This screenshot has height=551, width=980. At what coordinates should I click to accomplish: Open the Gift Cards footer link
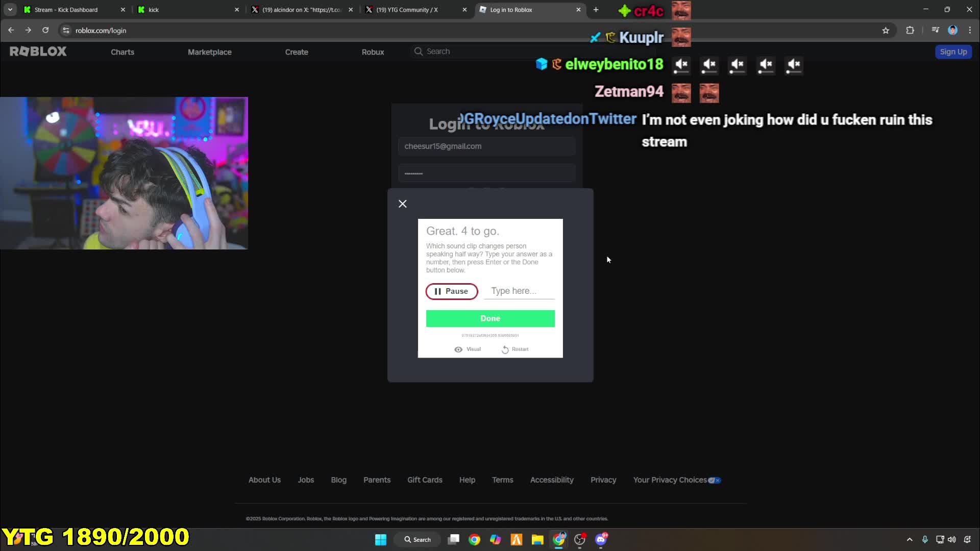click(425, 480)
